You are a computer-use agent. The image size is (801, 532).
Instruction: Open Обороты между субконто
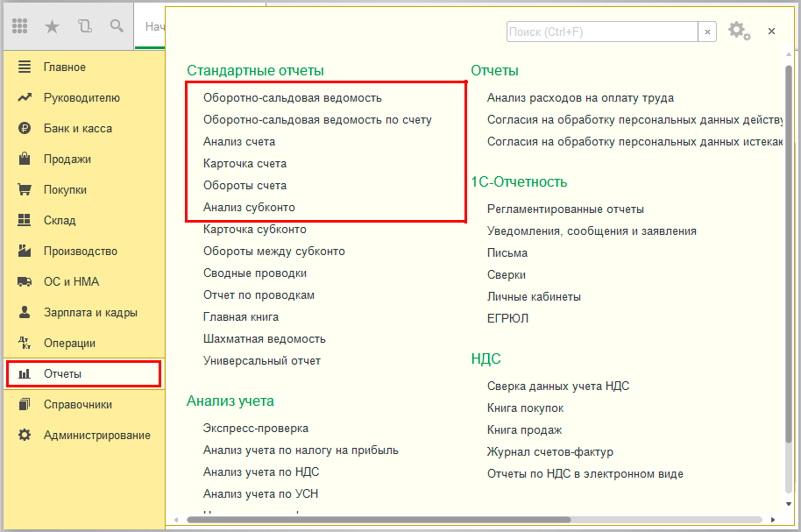pos(273,252)
